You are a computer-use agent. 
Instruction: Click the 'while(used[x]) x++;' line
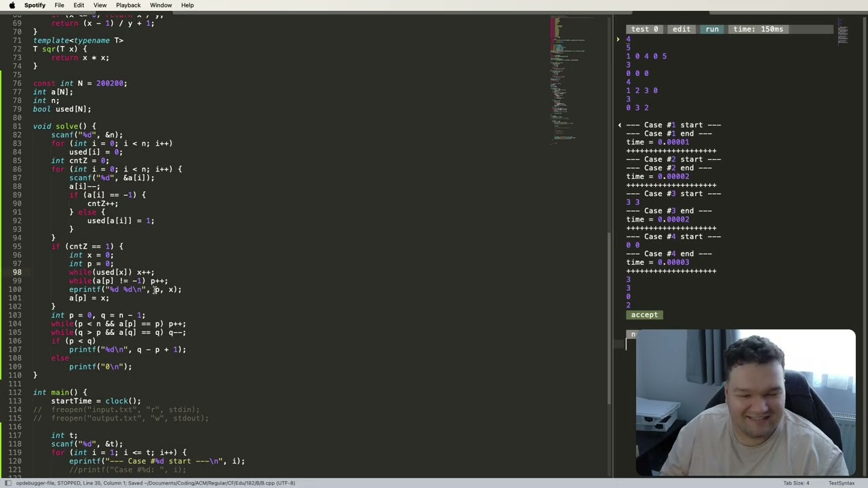[x=112, y=272]
